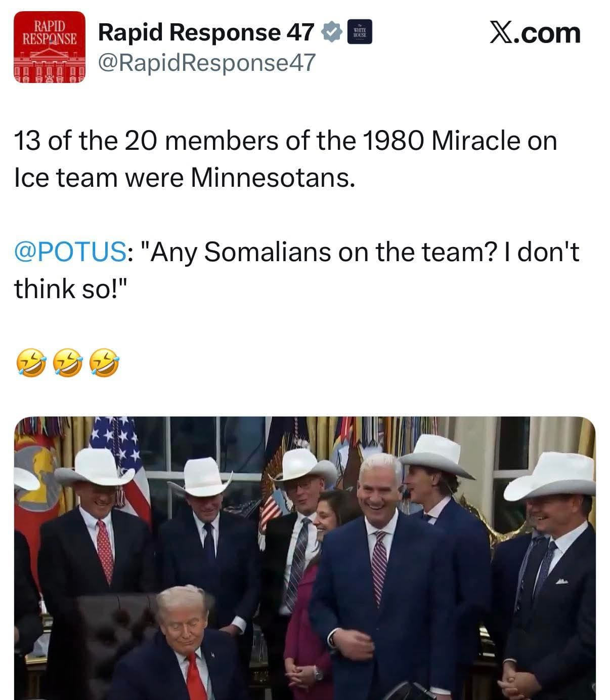This screenshot has width=610, height=700.
Task: Click the @POTUS mention link
Action: click(x=71, y=252)
